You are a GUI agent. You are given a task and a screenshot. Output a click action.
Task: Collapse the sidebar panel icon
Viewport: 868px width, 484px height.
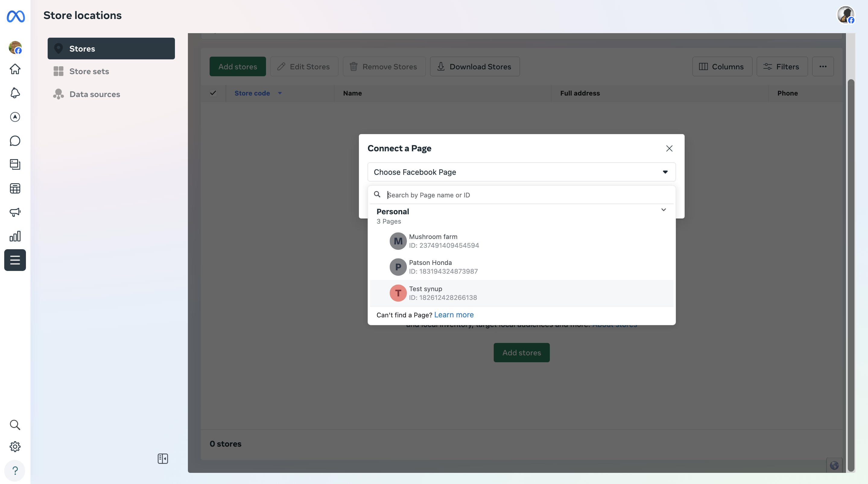point(163,459)
